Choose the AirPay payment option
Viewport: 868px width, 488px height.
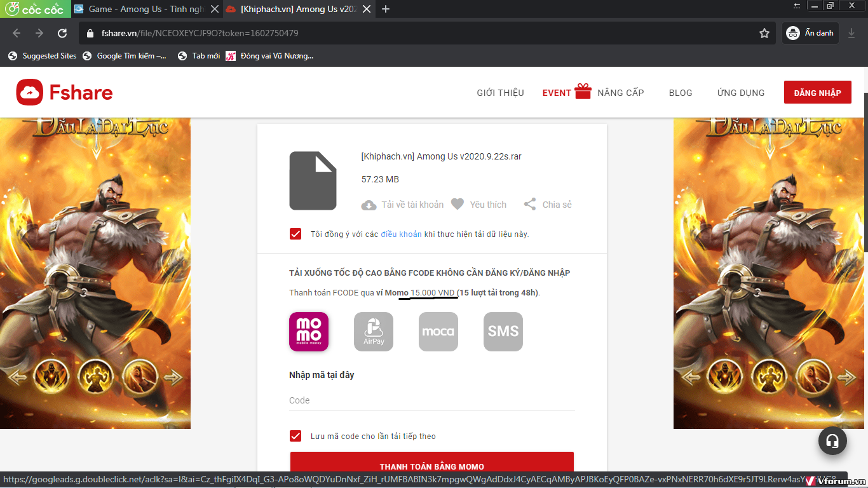tap(374, 332)
